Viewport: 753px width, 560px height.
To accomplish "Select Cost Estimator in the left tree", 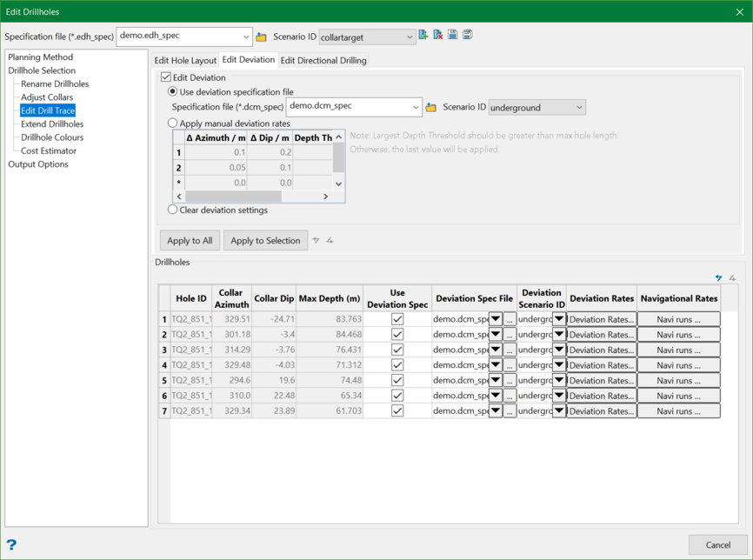I will coord(49,150).
